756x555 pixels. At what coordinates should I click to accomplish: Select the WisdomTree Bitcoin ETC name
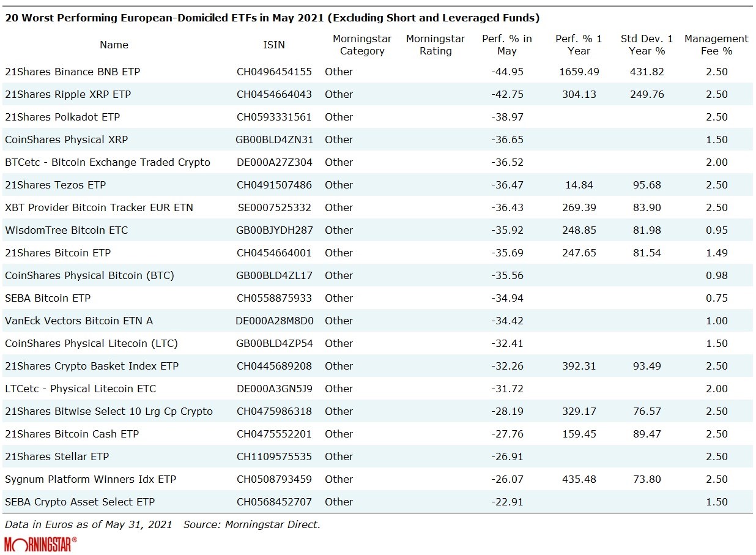[x=66, y=230]
